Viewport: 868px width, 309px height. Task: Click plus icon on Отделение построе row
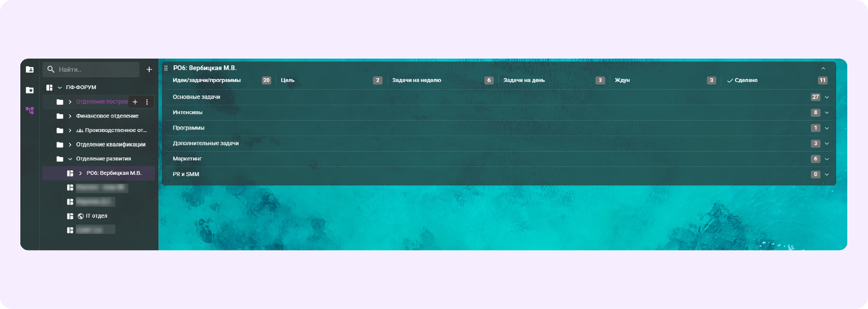tap(135, 102)
